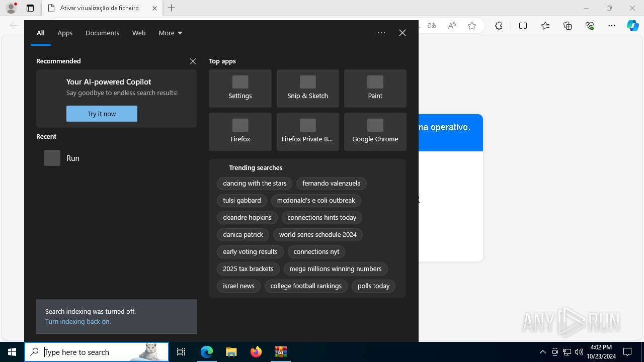Viewport: 644px width, 362px height.
Task: Click the Windows Start button
Action: click(x=12, y=352)
